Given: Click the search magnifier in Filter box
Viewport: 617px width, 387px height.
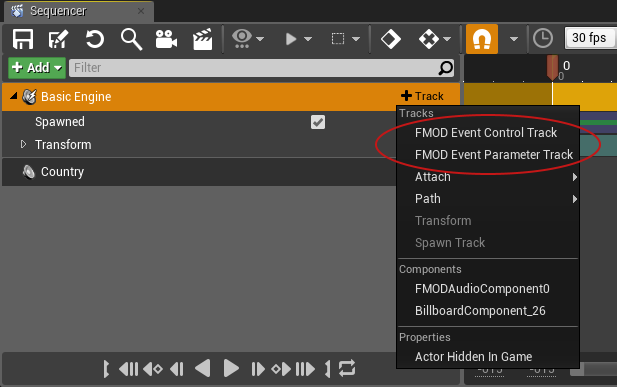Looking at the screenshot, I should (445, 68).
